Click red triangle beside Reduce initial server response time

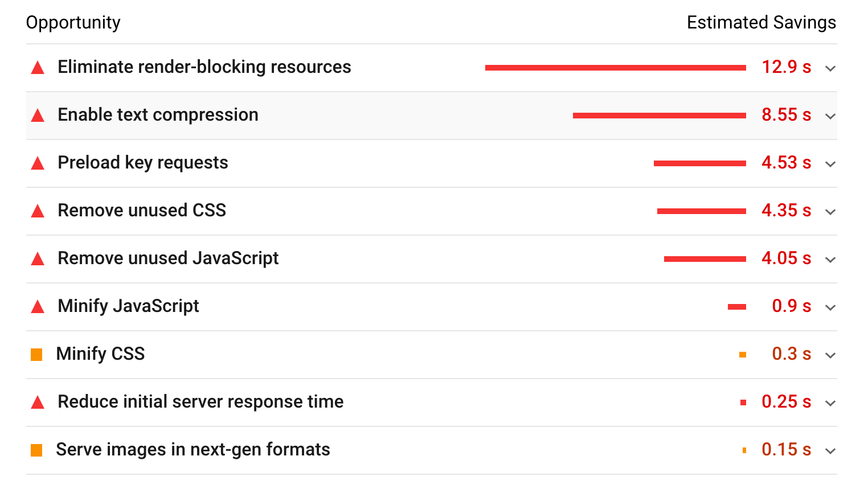pyautogui.click(x=38, y=402)
